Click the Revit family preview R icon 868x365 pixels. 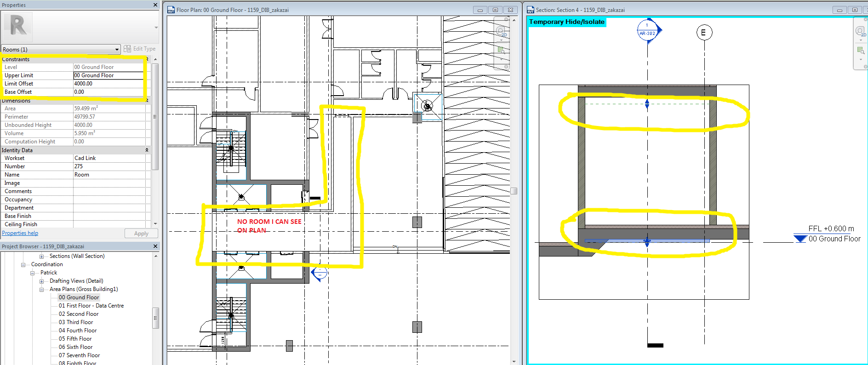click(x=18, y=26)
